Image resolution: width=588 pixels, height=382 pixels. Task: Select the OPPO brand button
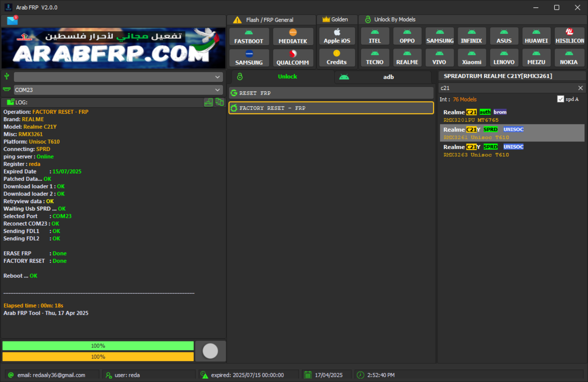click(x=407, y=36)
